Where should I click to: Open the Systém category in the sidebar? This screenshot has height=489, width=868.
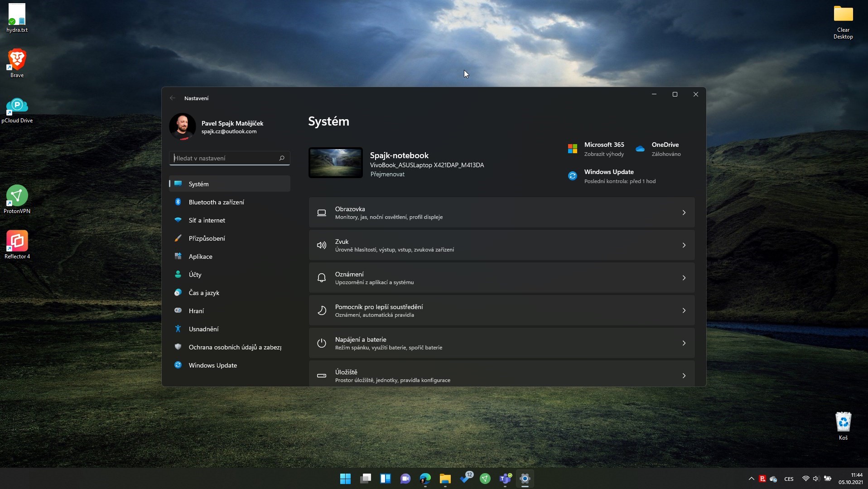click(229, 184)
